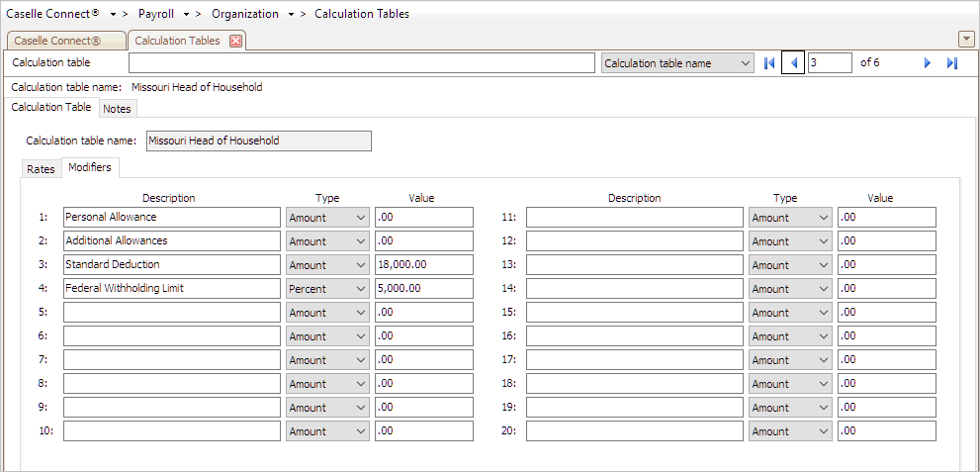
Task: Click the Personal Allowance description field
Action: (x=172, y=218)
